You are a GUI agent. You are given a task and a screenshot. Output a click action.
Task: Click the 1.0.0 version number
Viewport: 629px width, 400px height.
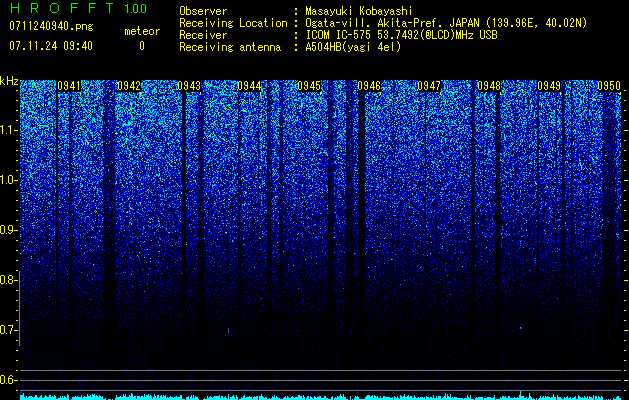point(135,9)
